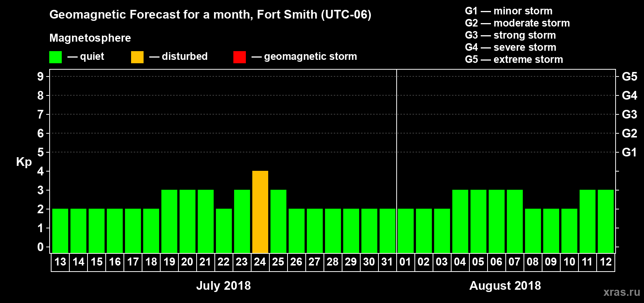Click the 'G5 — extreme storm' legend text
Viewport: 644px width, 303px height.
(x=514, y=59)
